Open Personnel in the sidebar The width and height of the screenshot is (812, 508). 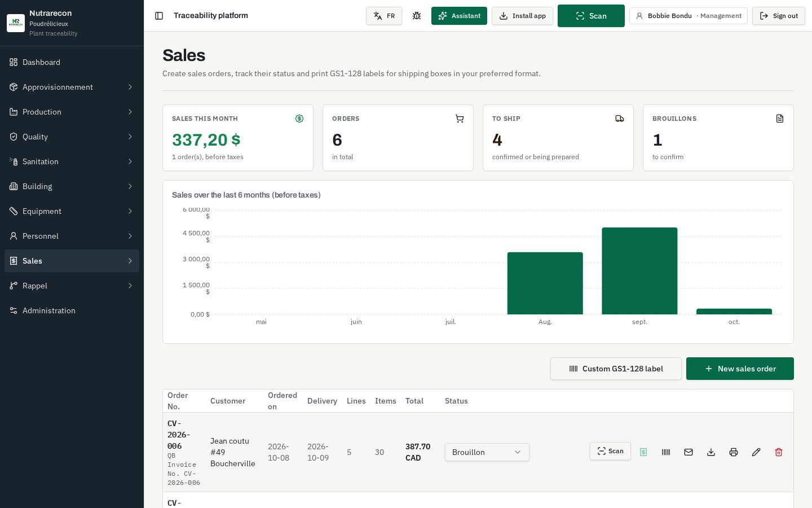(72, 236)
